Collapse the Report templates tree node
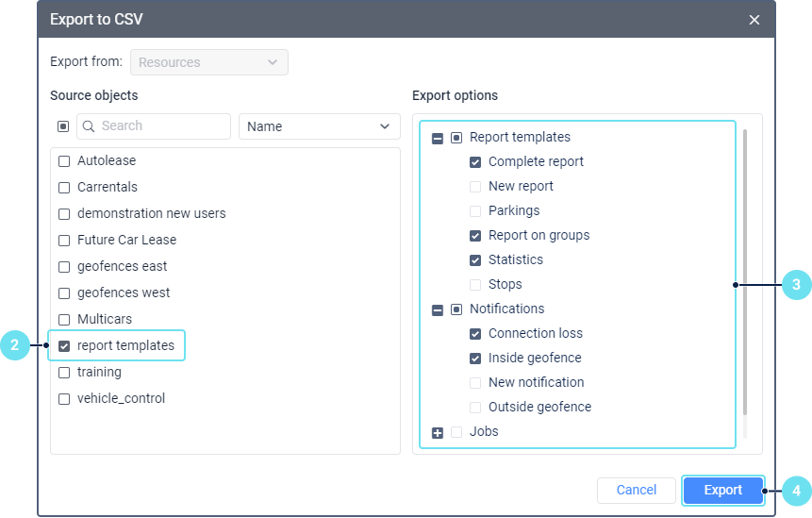 tap(438, 138)
